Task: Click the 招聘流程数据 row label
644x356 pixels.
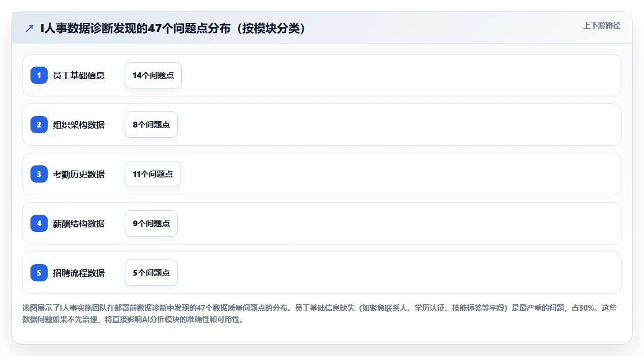Action: 78,273
